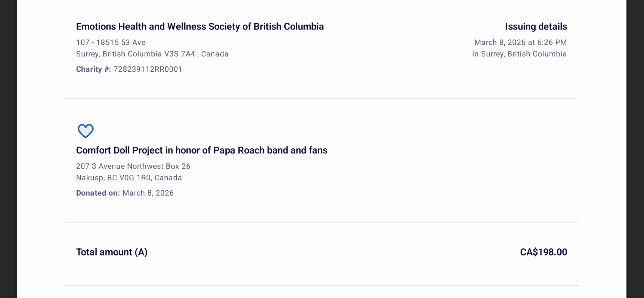Screen dimensions: 644x298
Task: Click the divider line below Total amount
Action: [x=321, y=286]
